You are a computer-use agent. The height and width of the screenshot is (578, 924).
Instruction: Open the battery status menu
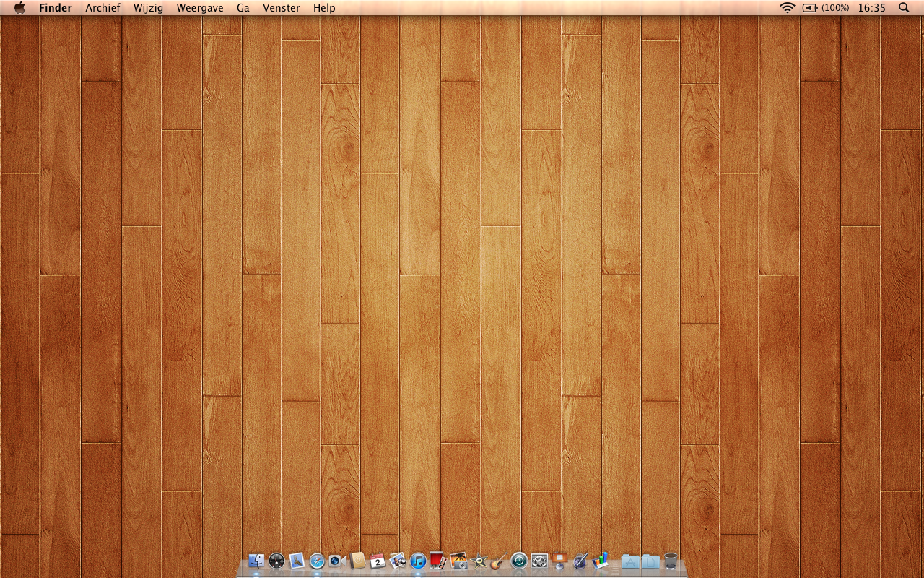(826, 8)
